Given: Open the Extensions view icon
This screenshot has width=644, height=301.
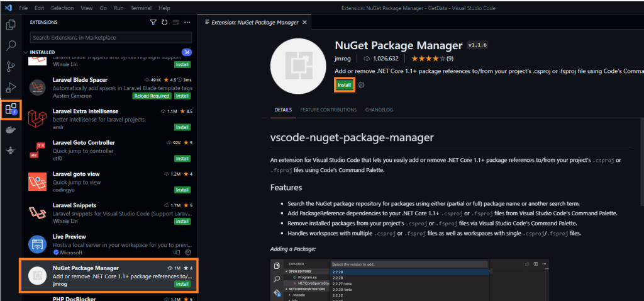Looking at the screenshot, I should click(x=11, y=109).
